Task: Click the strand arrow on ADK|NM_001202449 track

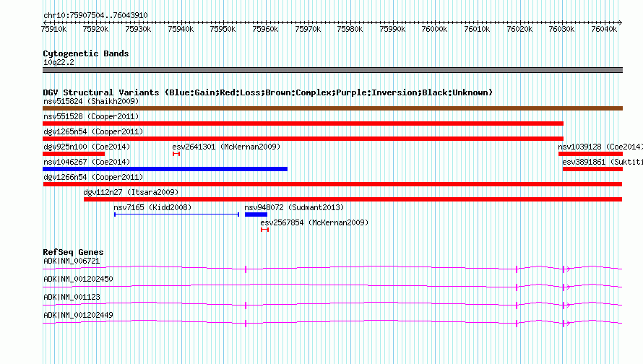Action: [x=569, y=323]
